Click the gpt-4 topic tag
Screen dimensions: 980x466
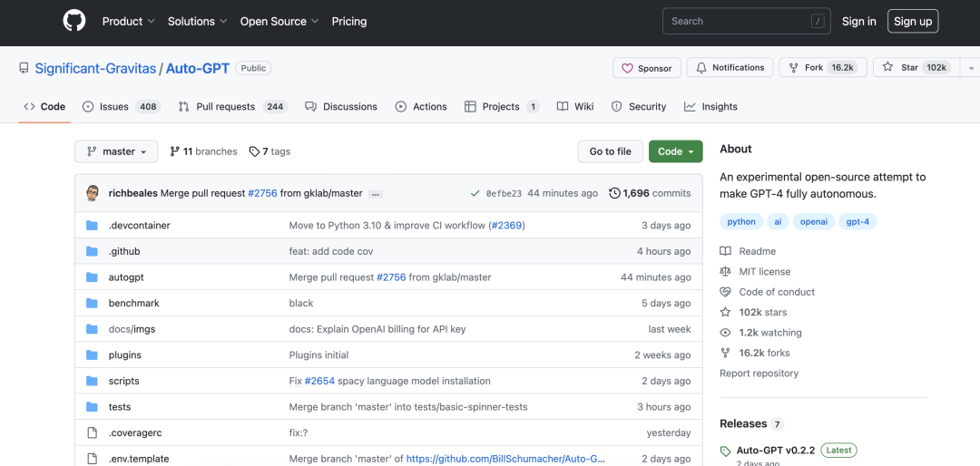(857, 222)
